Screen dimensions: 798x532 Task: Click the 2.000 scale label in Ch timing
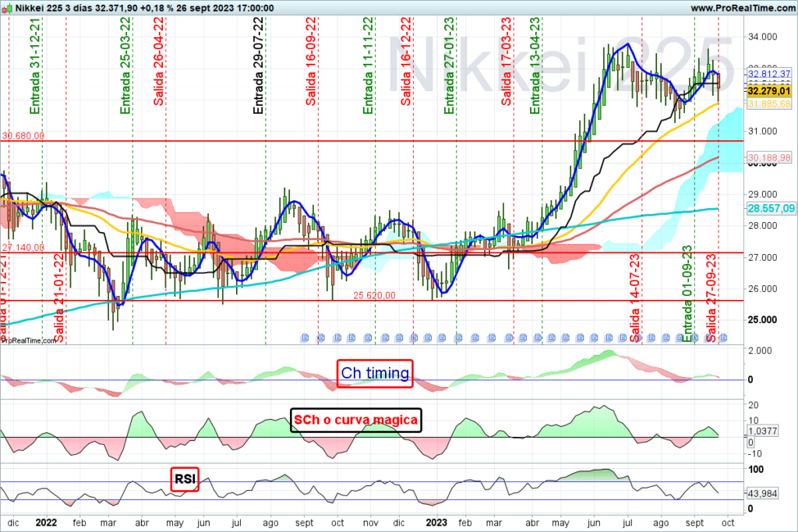[761, 351]
